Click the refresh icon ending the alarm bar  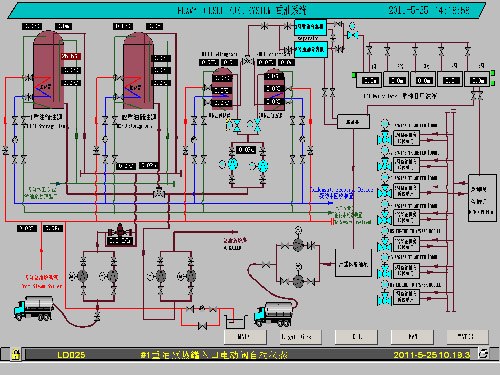click(x=483, y=353)
